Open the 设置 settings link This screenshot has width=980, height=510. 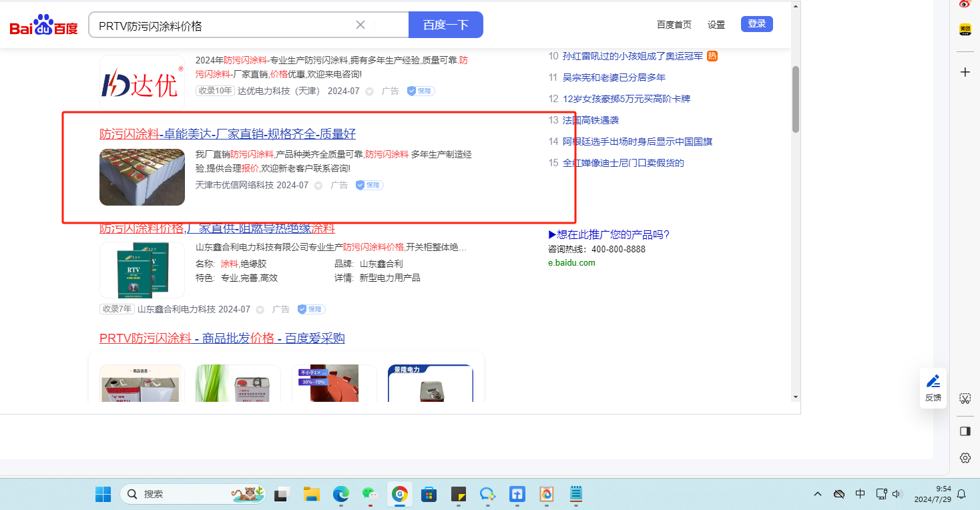point(716,25)
